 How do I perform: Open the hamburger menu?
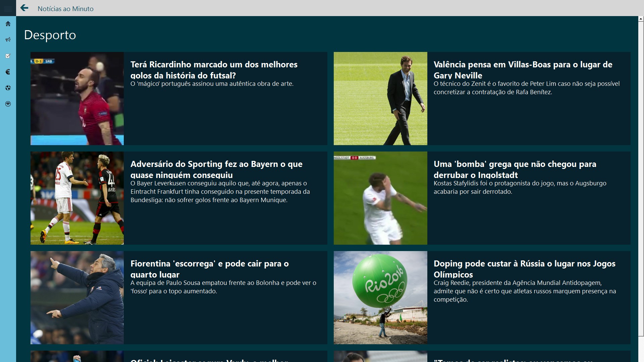8,8
